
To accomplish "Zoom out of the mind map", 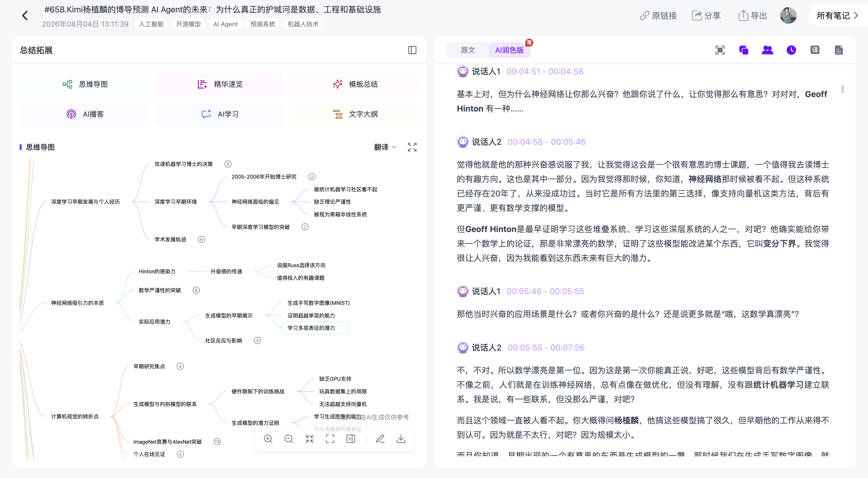I will point(289,439).
